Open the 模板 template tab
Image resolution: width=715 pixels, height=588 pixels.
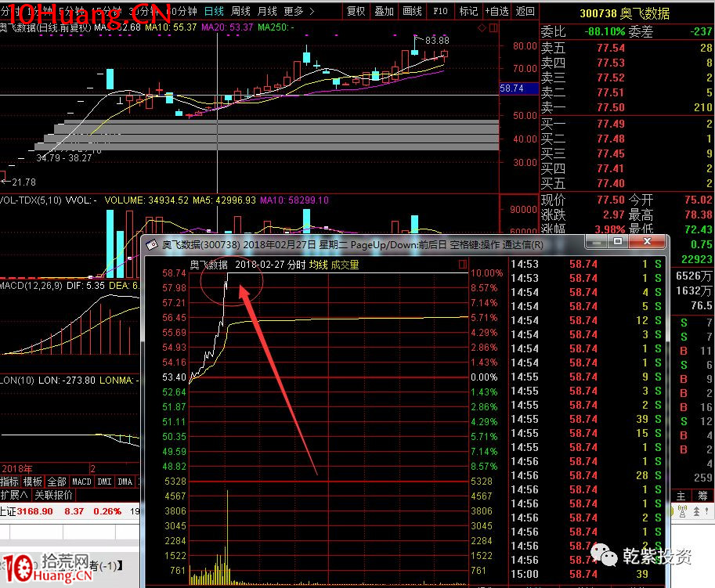tap(33, 482)
